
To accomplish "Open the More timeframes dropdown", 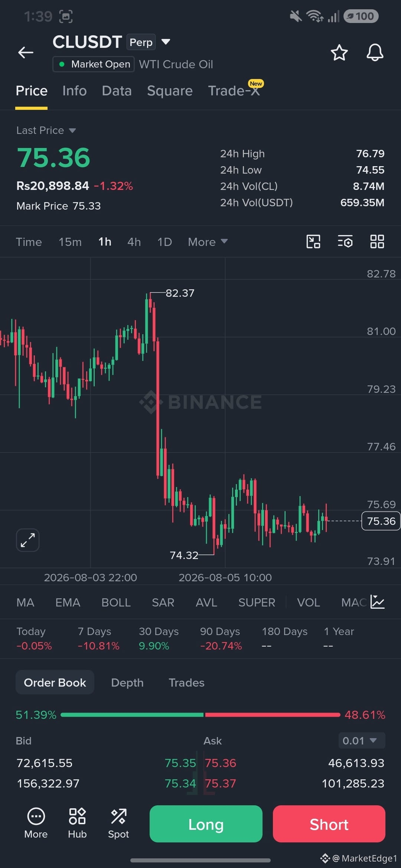I will tap(208, 242).
